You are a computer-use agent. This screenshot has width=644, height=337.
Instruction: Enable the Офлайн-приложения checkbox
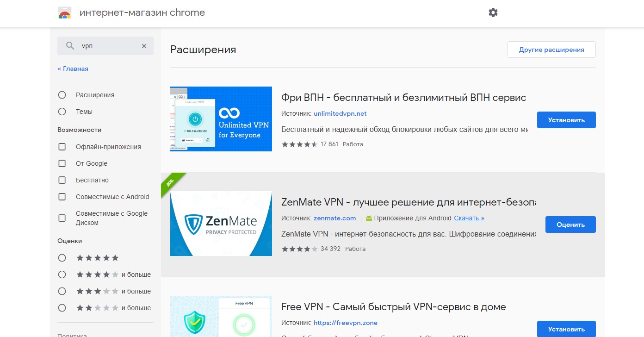point(62,147)
